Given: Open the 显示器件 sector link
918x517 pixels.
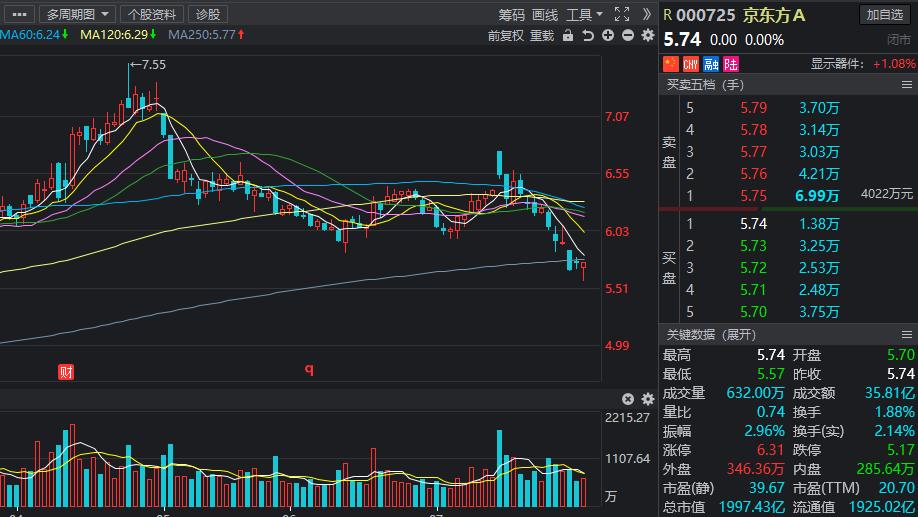Looking at the screenshot, I should point(837,64).
